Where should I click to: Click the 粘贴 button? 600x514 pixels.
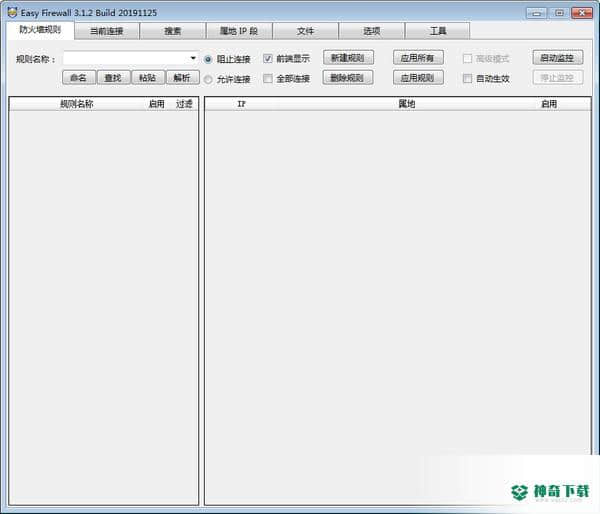point(148,78)
